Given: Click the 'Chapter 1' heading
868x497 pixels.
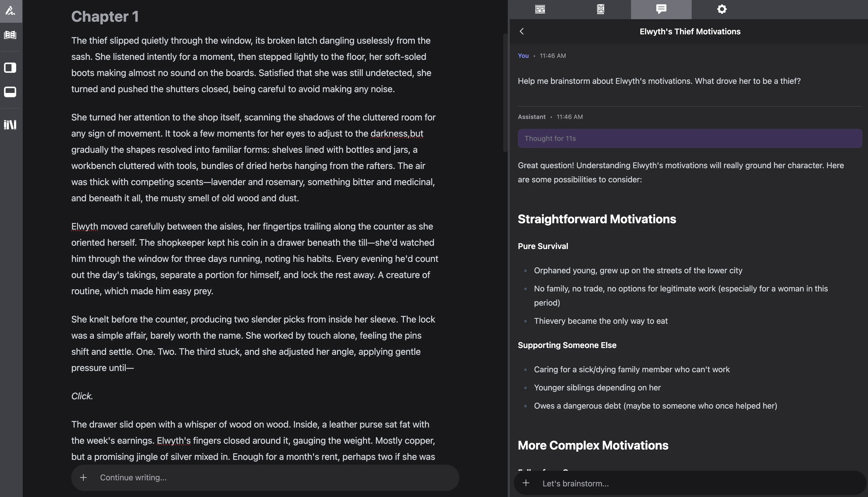Looking at the screenshot, I should tap(105, 16).
